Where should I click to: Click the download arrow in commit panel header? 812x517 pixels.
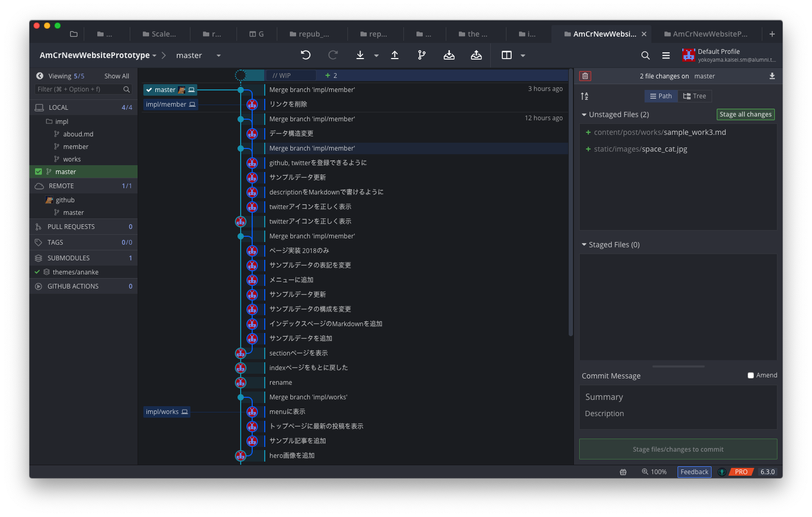coord(772,76)
